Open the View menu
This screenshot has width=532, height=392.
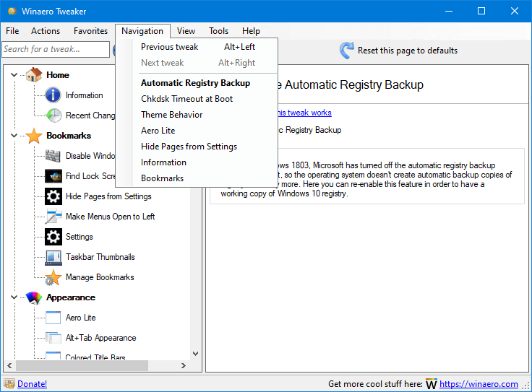(x=186, y=31)
